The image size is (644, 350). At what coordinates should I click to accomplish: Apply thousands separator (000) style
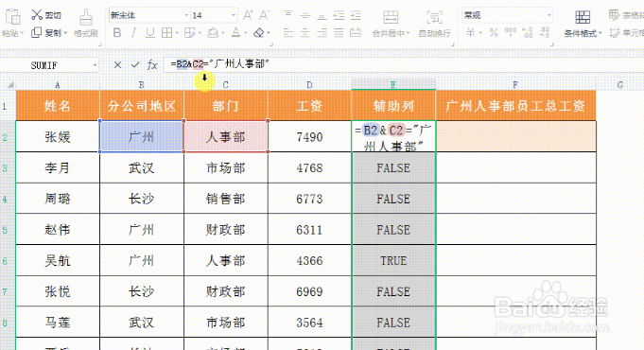pos(511,32)
